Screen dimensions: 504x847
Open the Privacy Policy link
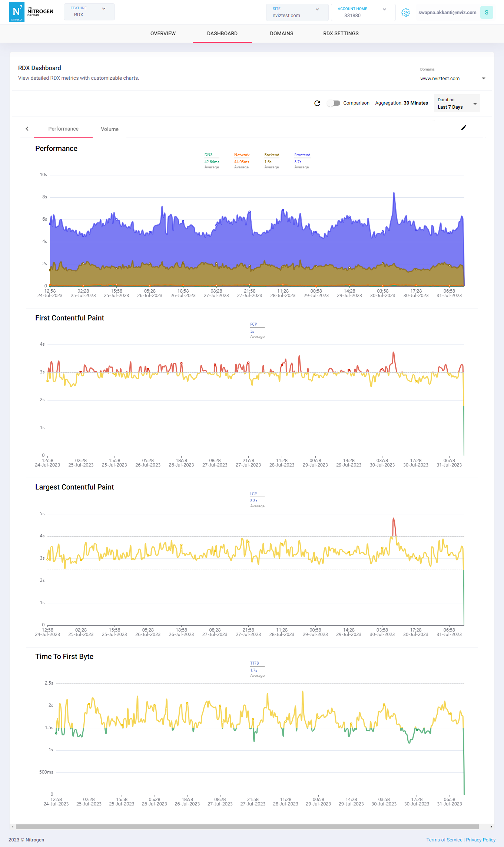pyautogui.click(x=481, y=840)
